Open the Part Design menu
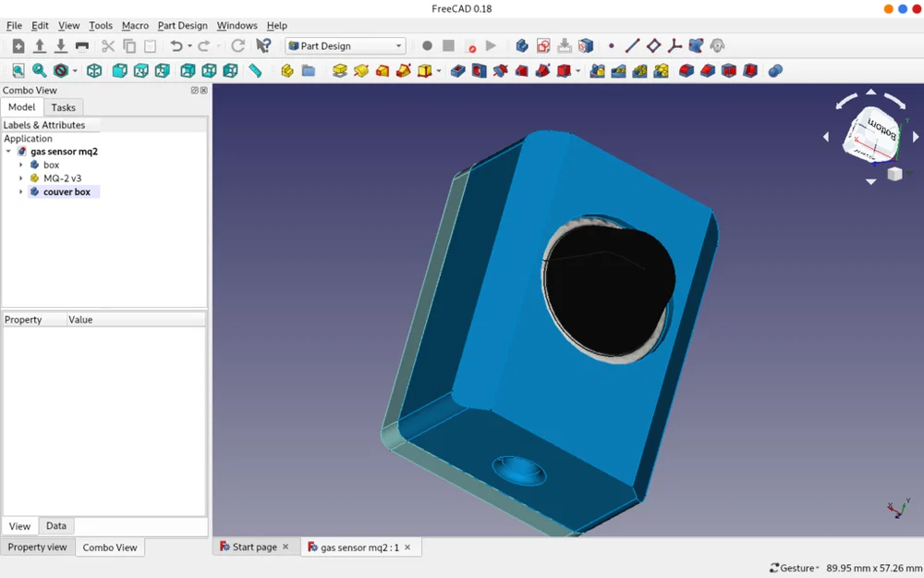924x578 pixels. coord(183,25)
